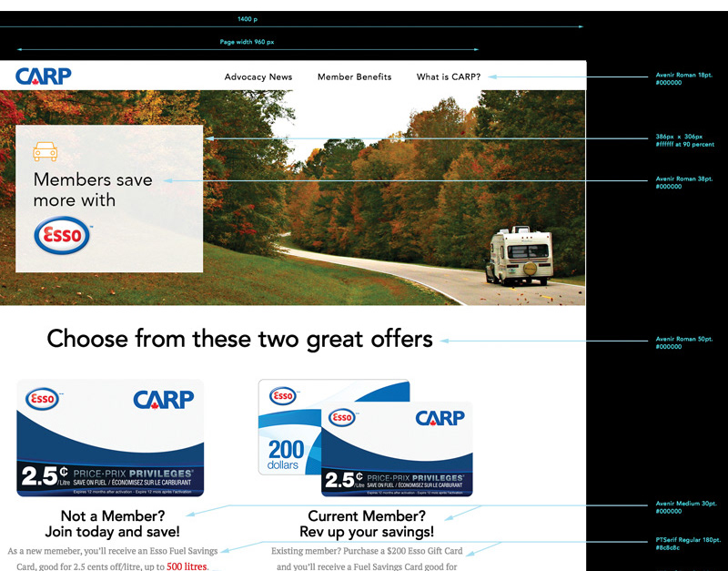Select the 'Members save more with' headline
728x571 pixels.
93,189
